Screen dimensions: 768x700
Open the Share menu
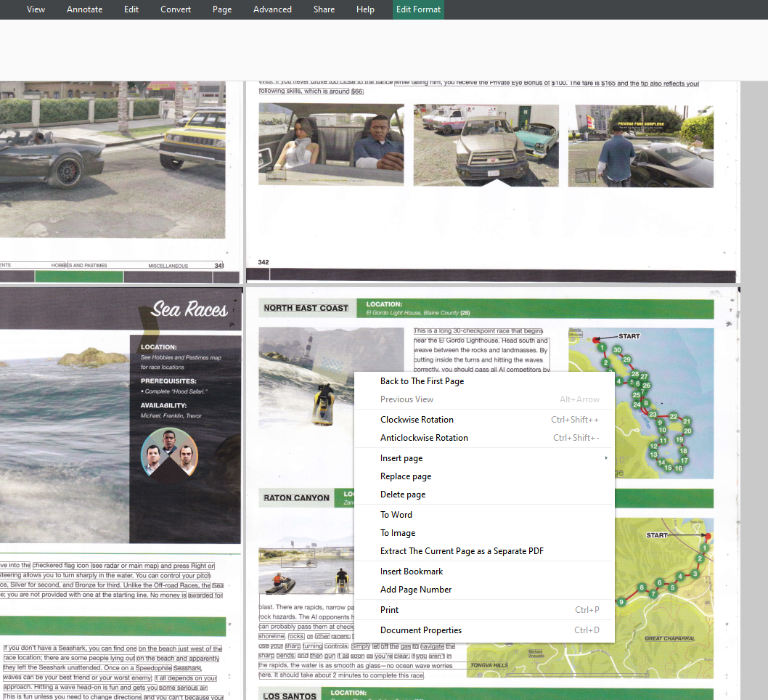pyautogui.click(x=324, y=9)
